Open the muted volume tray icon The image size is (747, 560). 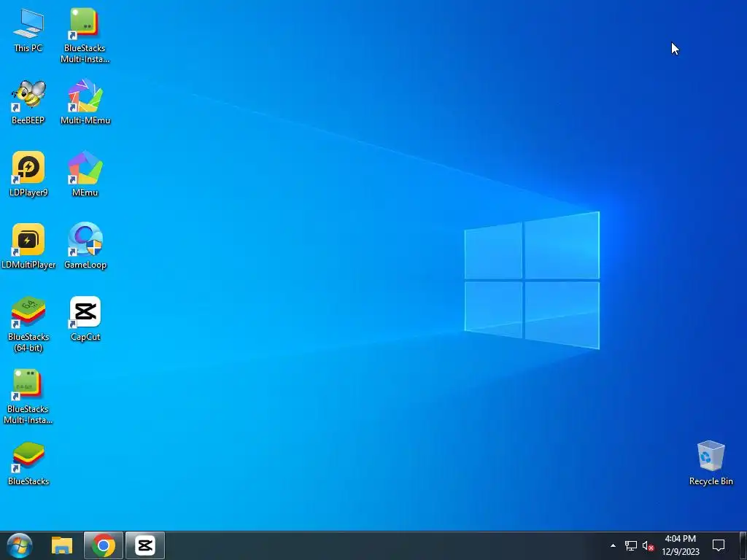648,545
